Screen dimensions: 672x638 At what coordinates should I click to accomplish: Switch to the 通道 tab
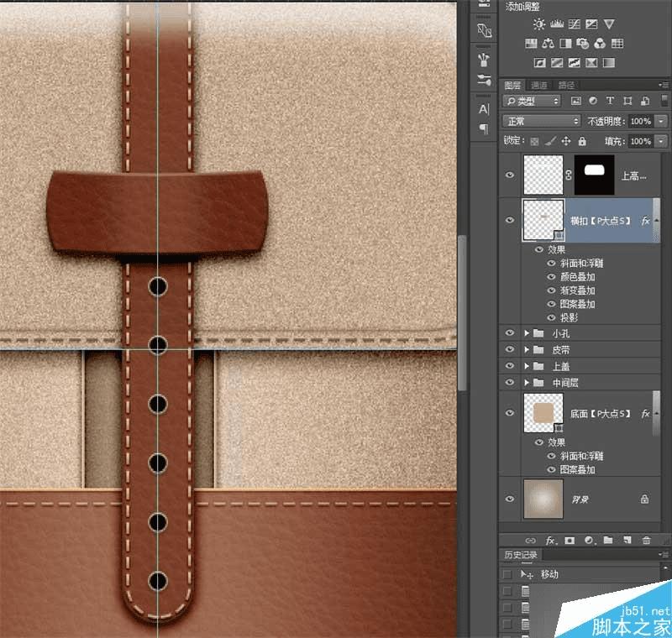[539, 85]
